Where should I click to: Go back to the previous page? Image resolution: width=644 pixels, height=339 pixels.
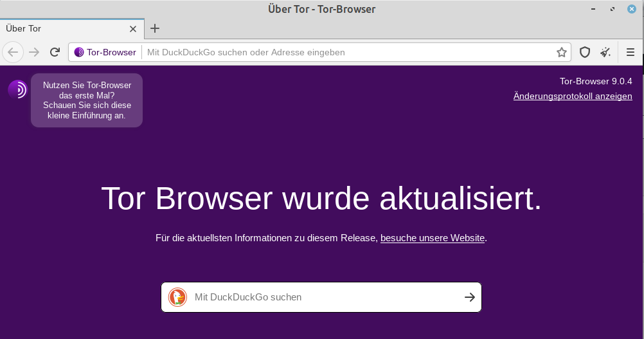13,52
